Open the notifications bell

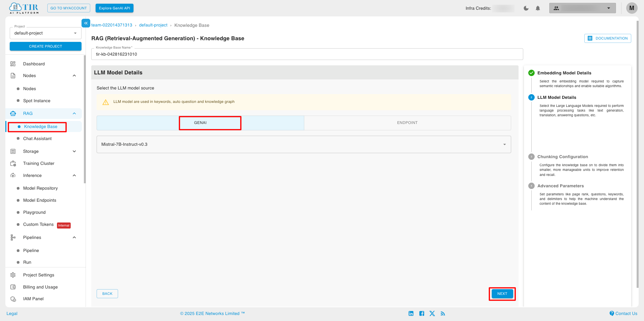[538, 8]
